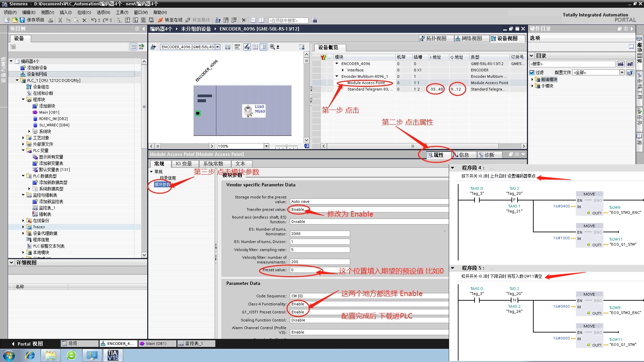Image resolution: width=644 pixels, height=362 pixels.
Task: Click search up icon in hardware catalog
Action: pos(630,64)
